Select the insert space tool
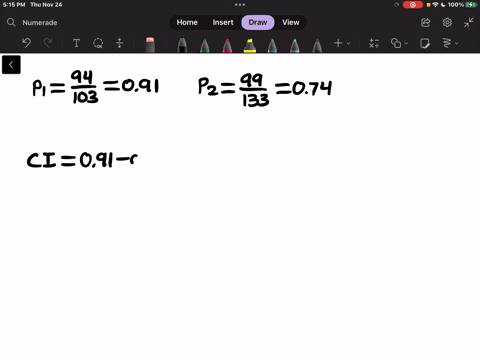 click(x=120, y=43)
